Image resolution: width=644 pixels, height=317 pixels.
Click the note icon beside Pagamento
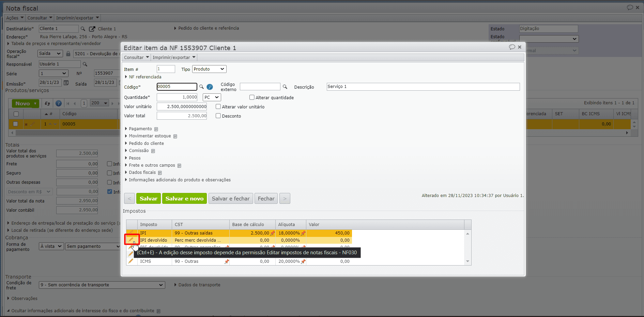pyautogui.click(x=156, y=129)
